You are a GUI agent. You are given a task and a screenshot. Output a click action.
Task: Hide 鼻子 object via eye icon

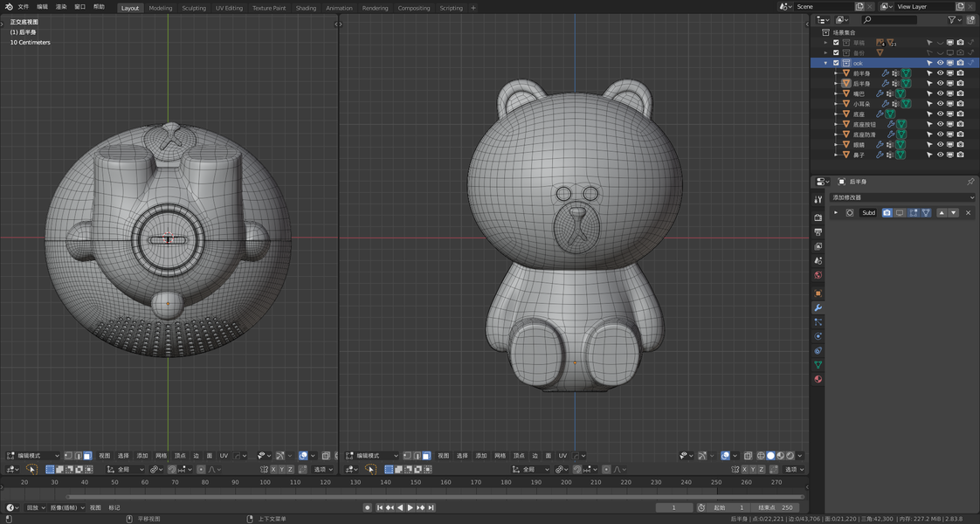[940, 155]
